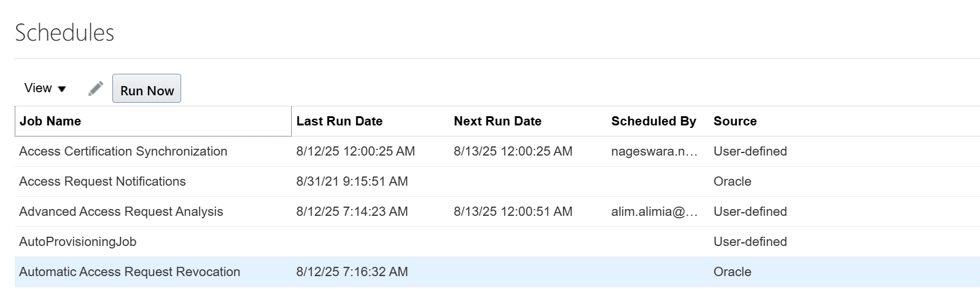Click the Schedules page heading

point(64,33)
